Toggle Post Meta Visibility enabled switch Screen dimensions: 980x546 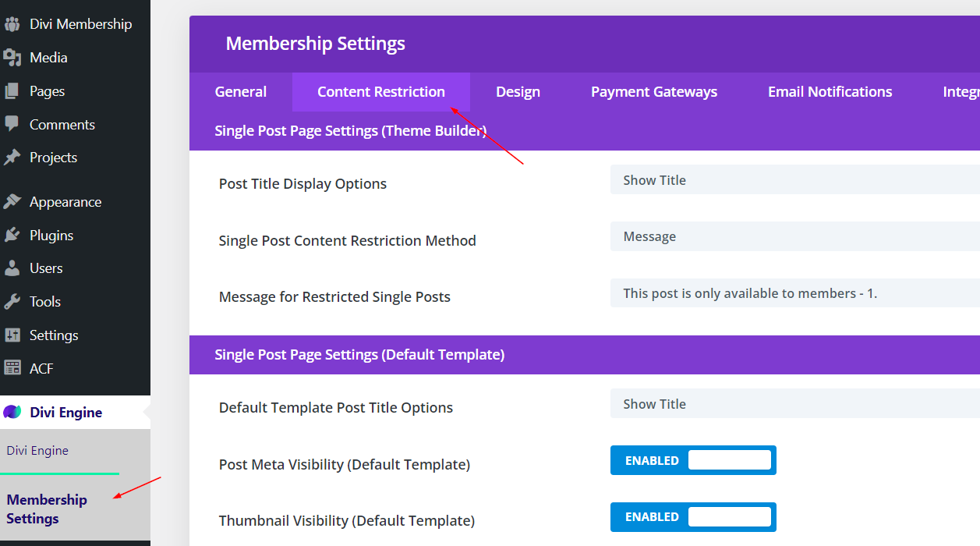tap(693, 460)
